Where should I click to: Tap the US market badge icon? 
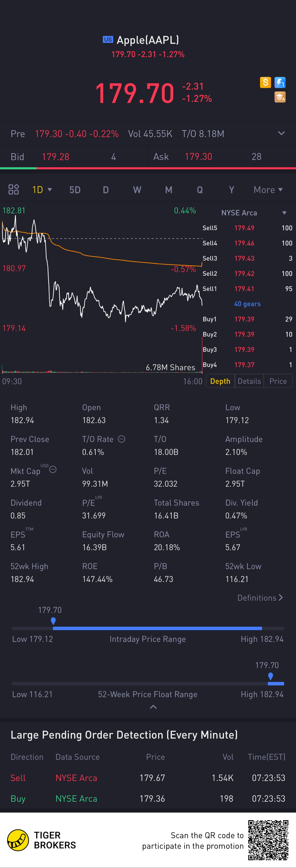coord(108,39)
